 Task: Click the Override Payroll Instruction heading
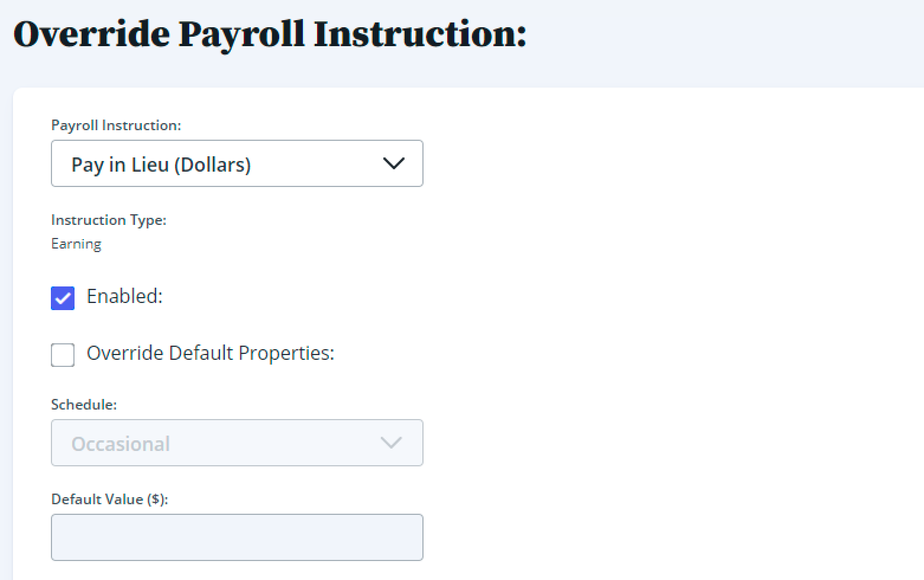pos(270,34)
